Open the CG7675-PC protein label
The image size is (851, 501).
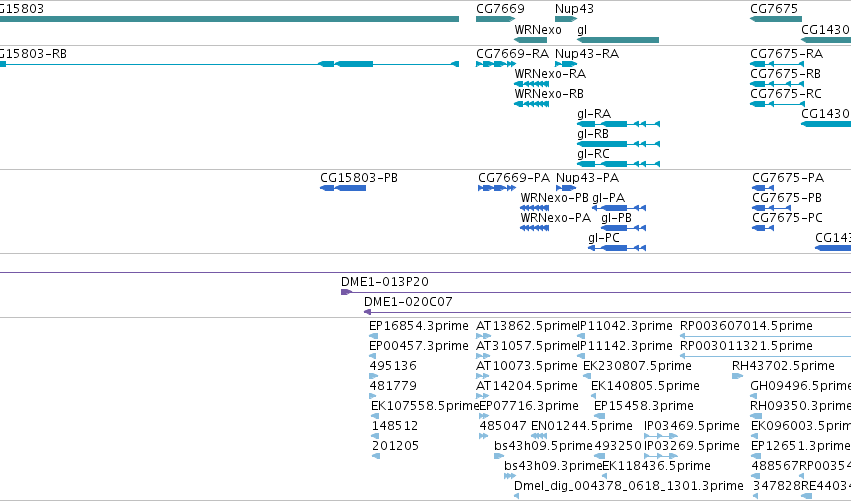tap(787, 218)
